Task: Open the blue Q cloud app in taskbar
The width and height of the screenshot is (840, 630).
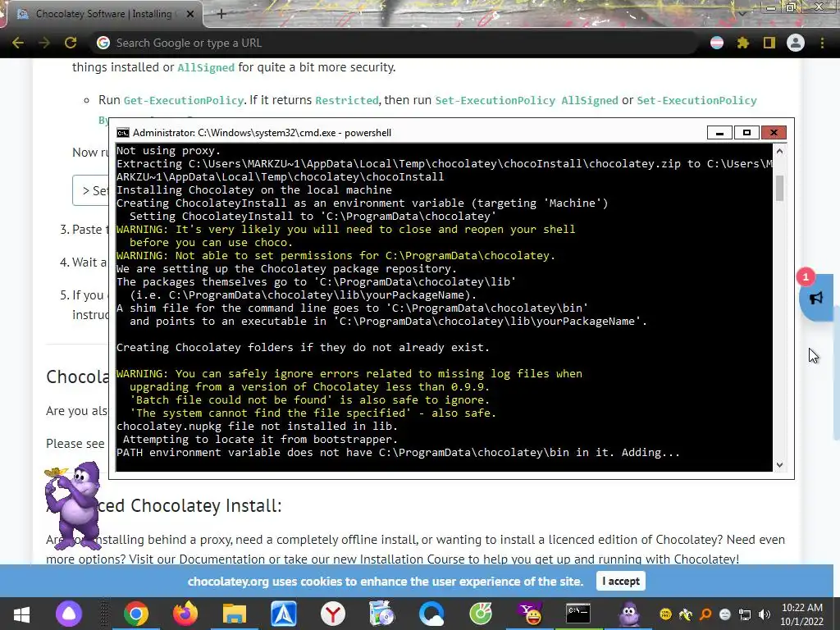Action: click(431, 614)
